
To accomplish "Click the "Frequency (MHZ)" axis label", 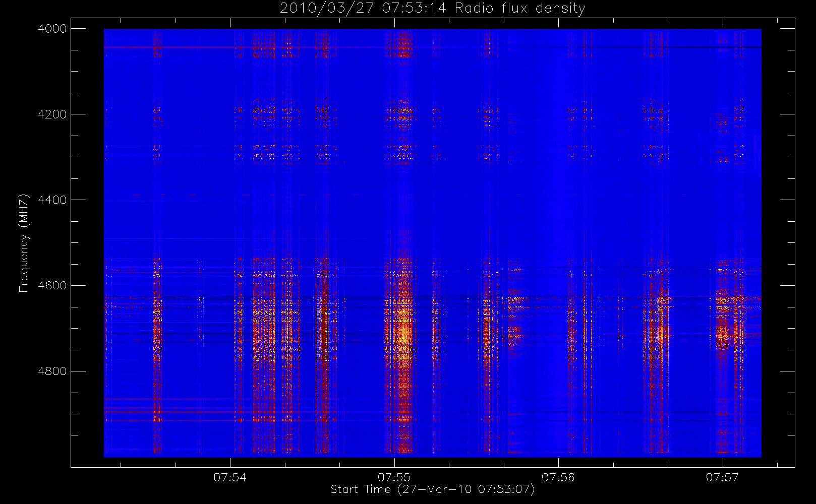I will click(24, 243).
